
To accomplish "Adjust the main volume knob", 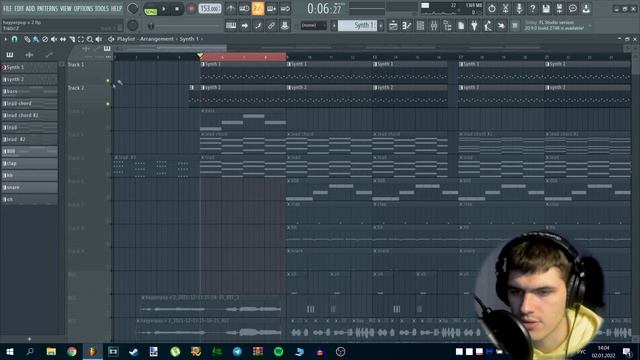I will point(133,8).
